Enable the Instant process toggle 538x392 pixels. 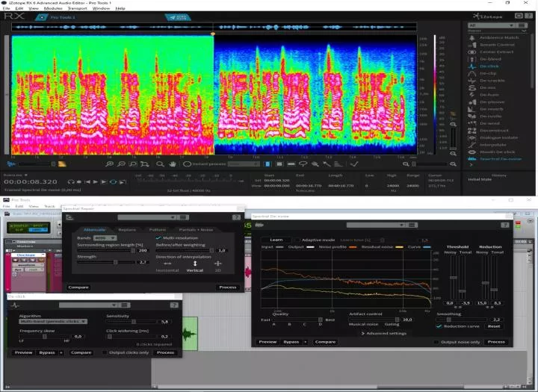(x=187, y=164)
